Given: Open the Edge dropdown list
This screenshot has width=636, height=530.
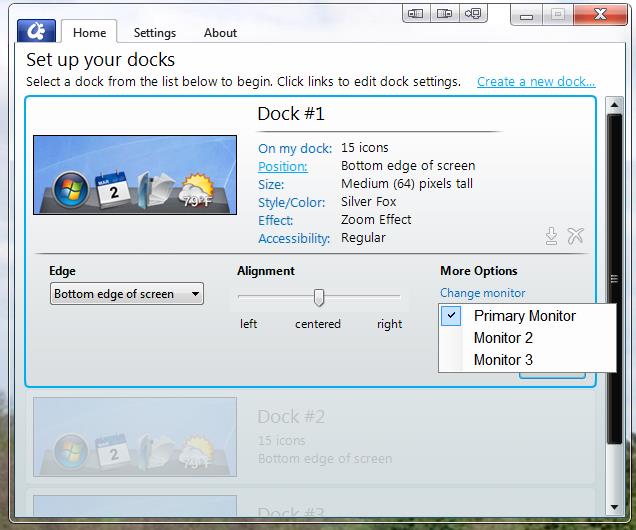Looking at the screenshot, I should pos(127,294).
